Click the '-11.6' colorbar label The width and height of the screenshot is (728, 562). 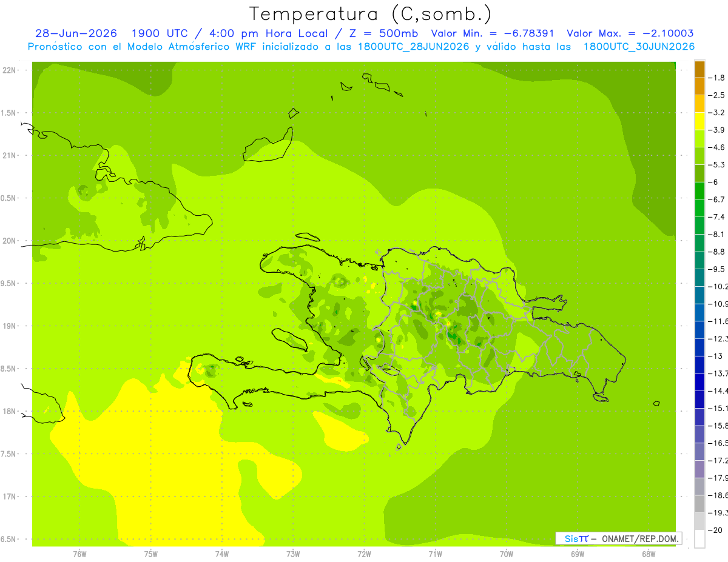pos(719,321)
